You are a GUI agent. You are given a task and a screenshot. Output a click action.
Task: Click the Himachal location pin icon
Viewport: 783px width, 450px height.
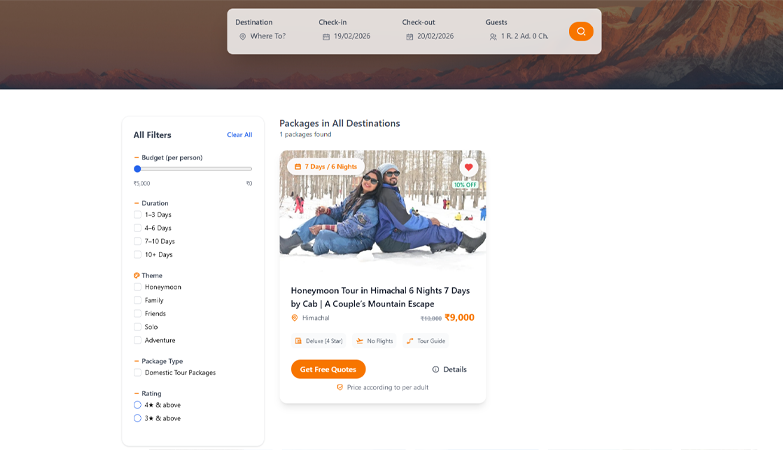click(x=295, y=318)
